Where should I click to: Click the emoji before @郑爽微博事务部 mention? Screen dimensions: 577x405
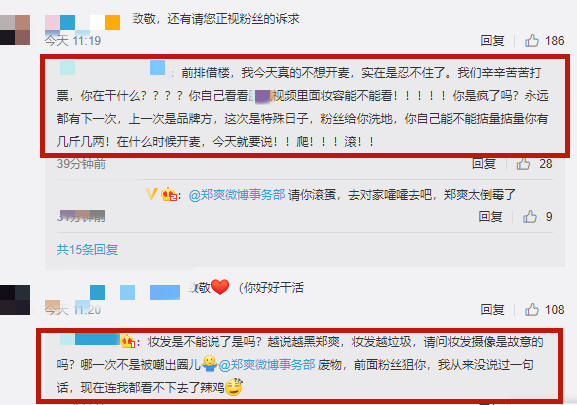[x=210, y=363]
